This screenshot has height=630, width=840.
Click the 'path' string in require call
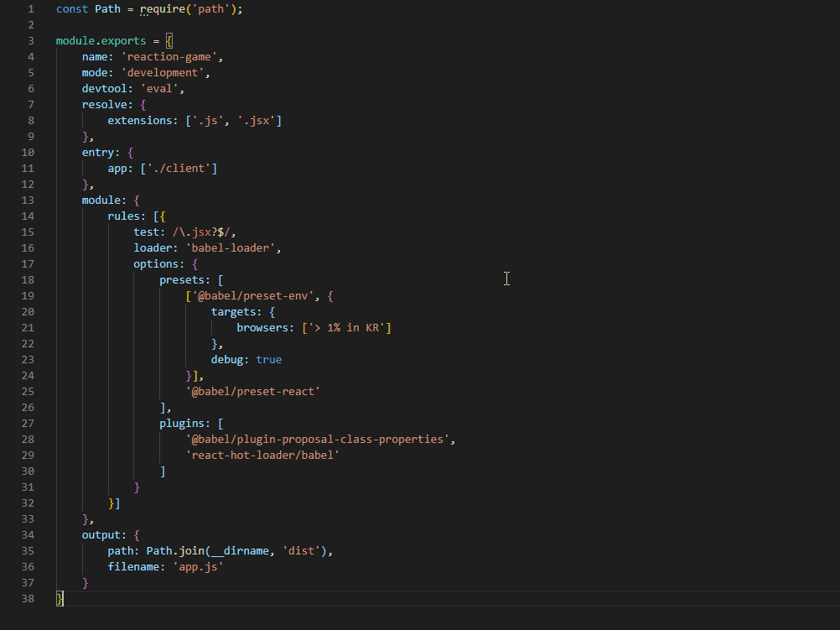click(x=211, y=9)
